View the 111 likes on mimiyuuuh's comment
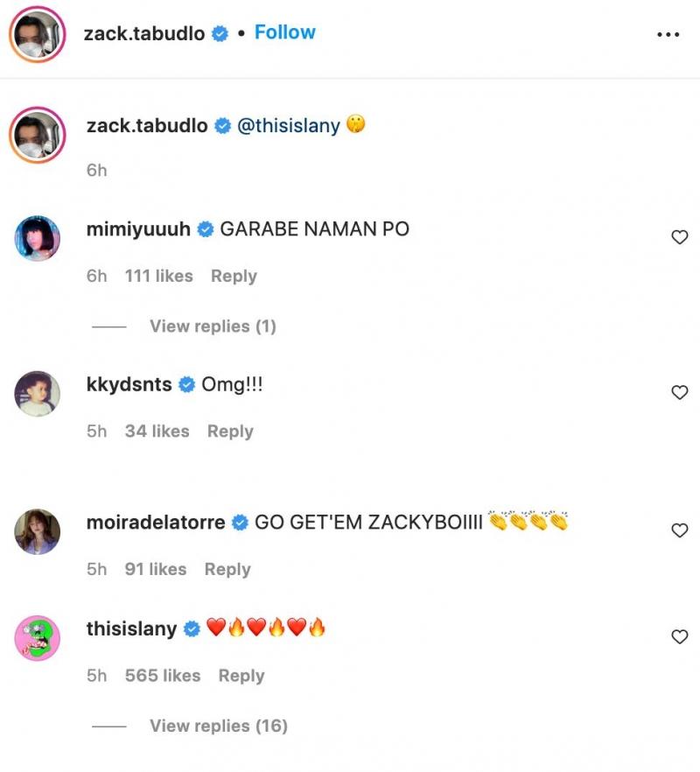 [158, 276]
